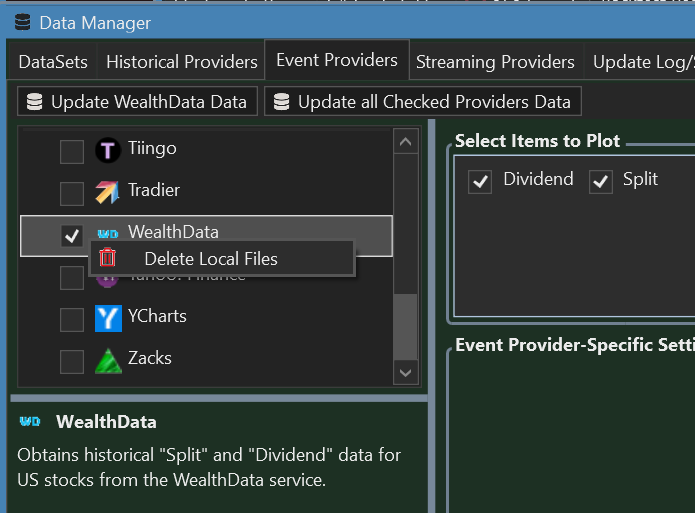
Task: Uncheck the WealthData provider checkbox
Action: (72, 235)
